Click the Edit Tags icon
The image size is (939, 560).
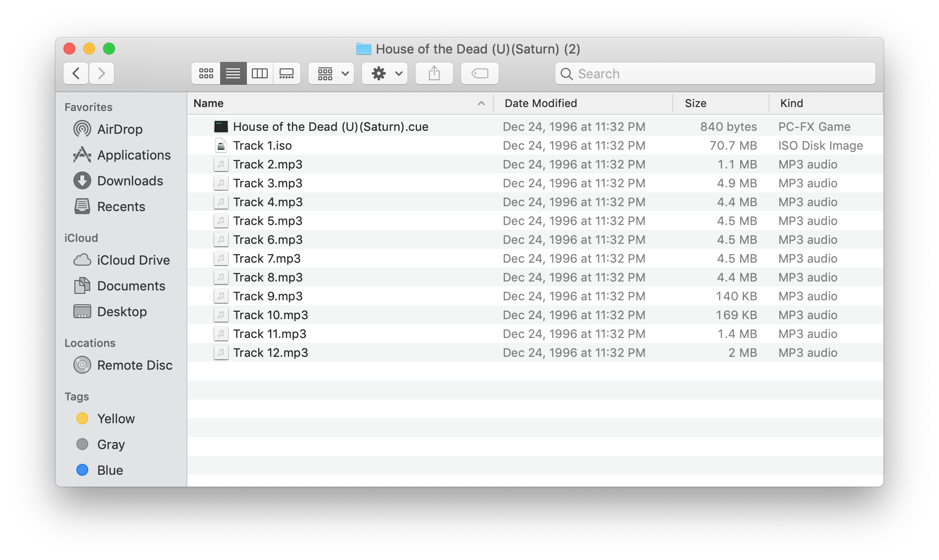tap(479, 73)
